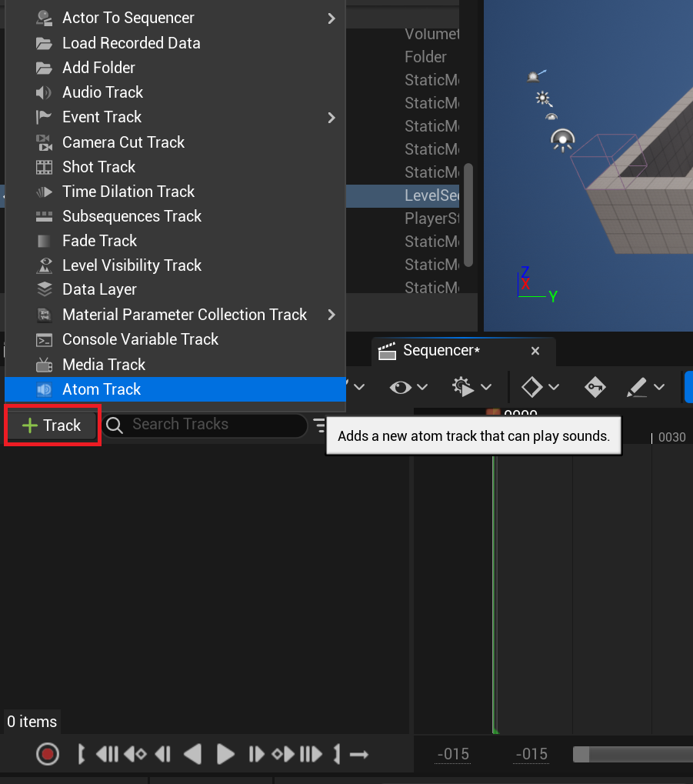693x784 pixels.
Task: Click the timeline range slider at bottom
Action: (x=632, y=755)
